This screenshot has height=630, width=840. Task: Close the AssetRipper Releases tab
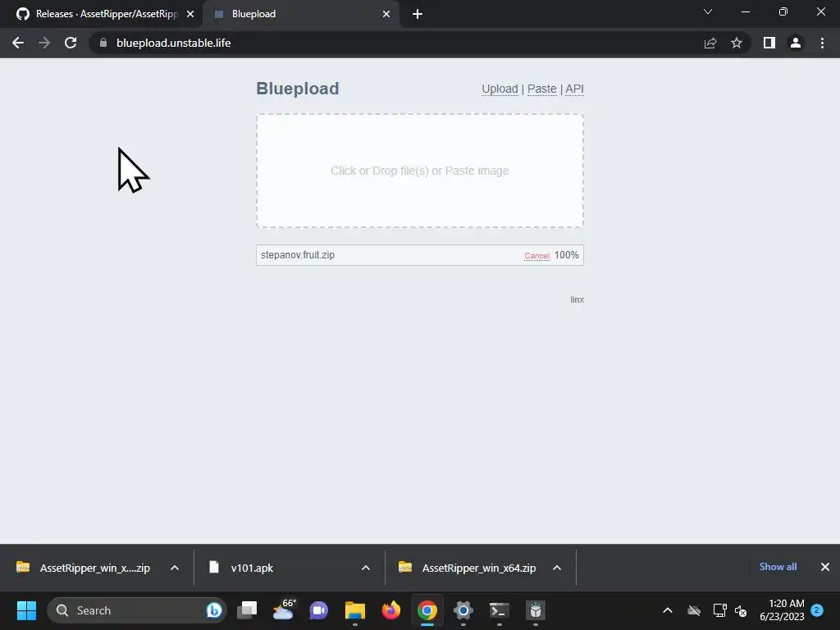point(190,14)
